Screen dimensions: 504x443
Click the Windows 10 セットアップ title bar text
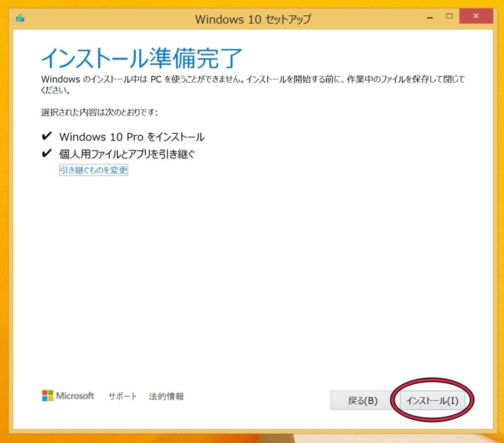(x=253, y=19)
